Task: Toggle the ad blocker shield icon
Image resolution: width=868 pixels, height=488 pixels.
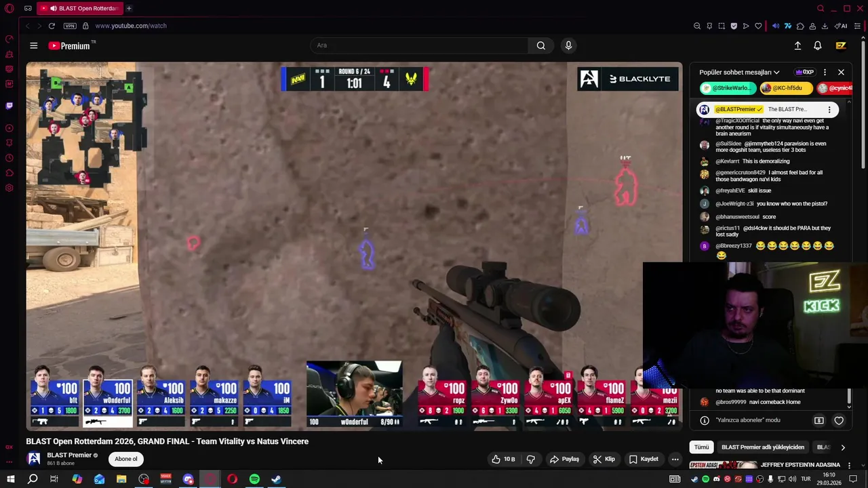Action: point(734,26)
